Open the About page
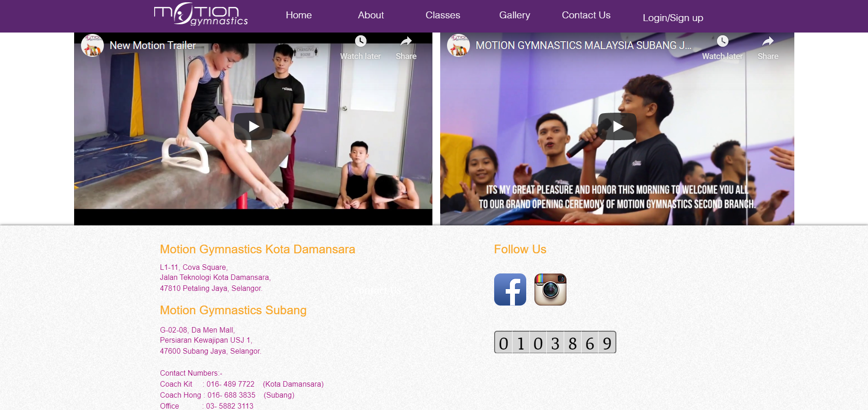The height and width of the screenshot is (410, 868). [371, 15]
